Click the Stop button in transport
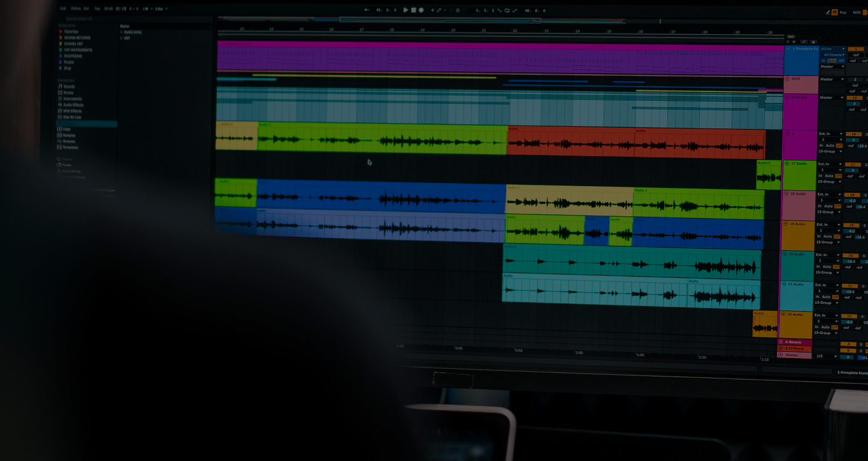Viewport: 868px width, 461px height. click(x=414, y=10)
